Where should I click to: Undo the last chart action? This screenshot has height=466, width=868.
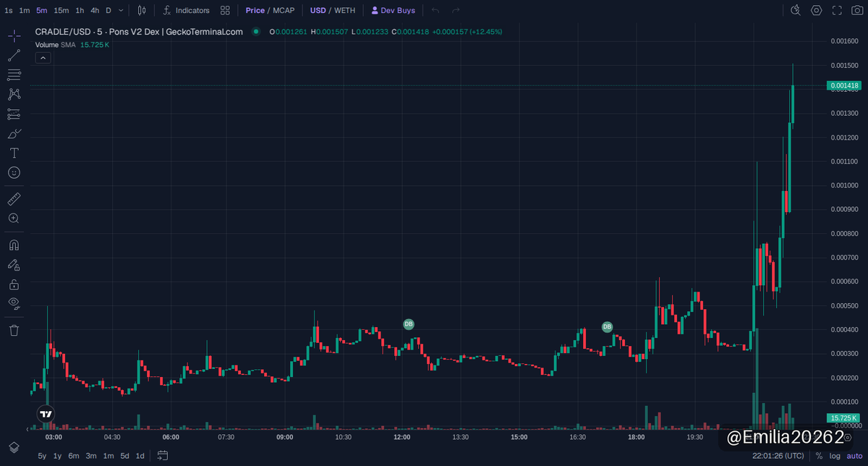point(435,11)
